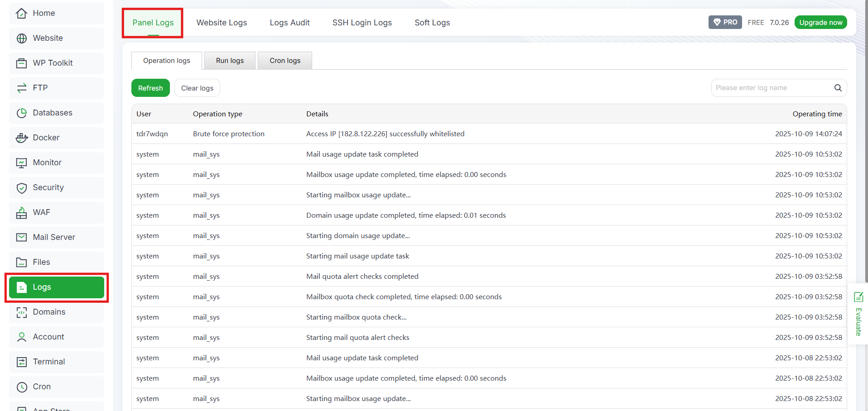
Task: Open Mail Server via its envelope icon
Action: tap(21, 237)
